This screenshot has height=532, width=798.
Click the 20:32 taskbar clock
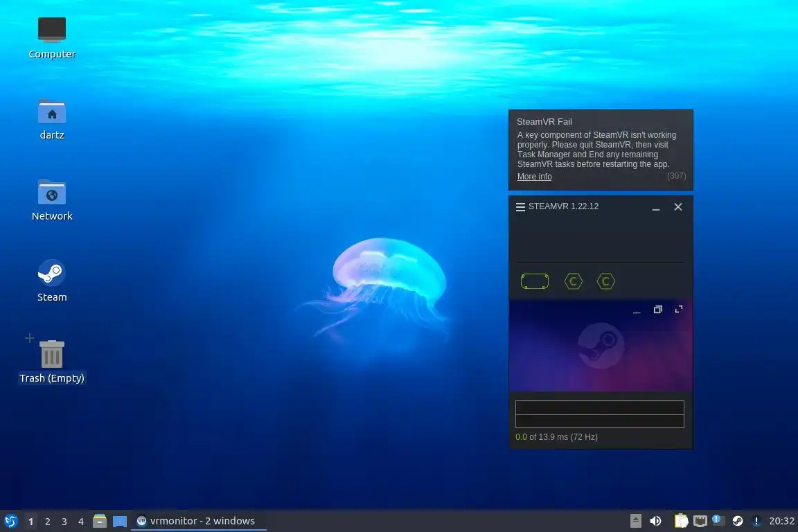[781, 521]
